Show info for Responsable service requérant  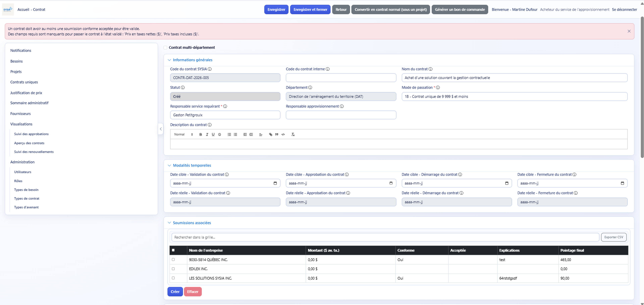click(225, 106)
